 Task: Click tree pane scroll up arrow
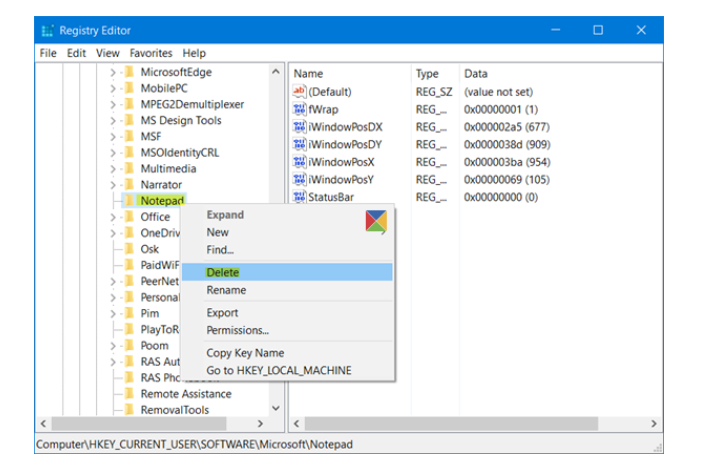coord(276,72)
